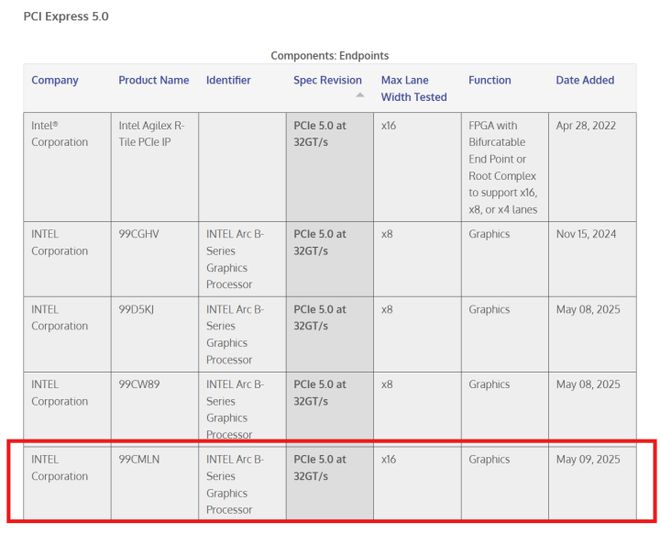Viewport: 660px width, 534px height.
Task: Click the x16 lane width in Agilex row
Action: 389,125
